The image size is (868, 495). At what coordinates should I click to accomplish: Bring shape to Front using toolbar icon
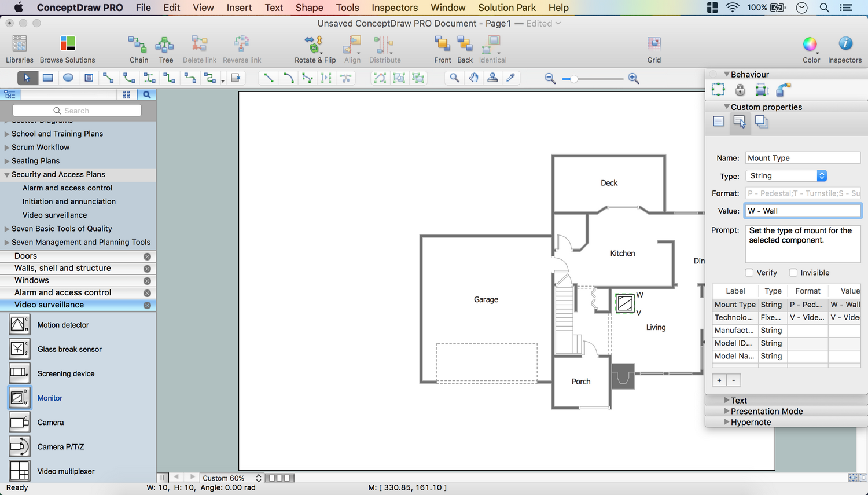(442, 45)
